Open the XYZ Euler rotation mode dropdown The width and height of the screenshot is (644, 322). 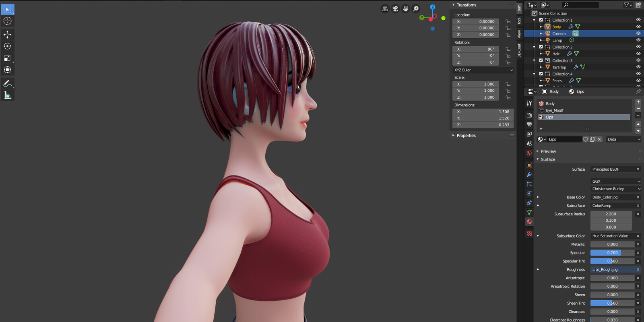tap(483, 70)
